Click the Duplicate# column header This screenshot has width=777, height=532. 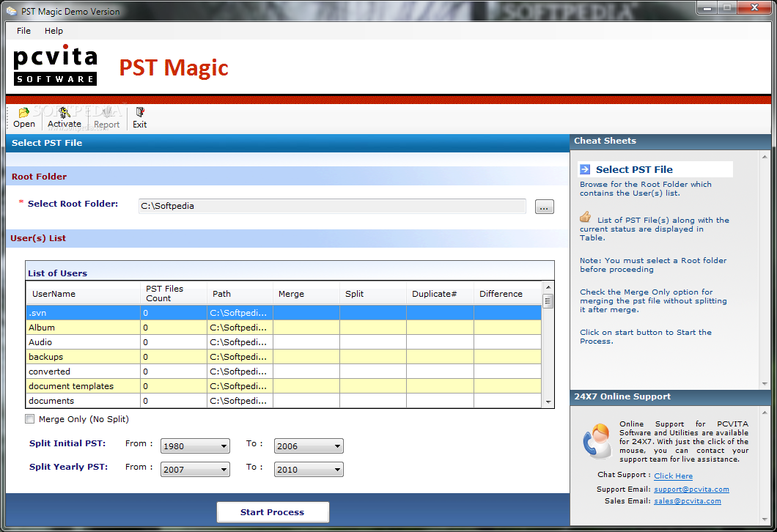440,293
